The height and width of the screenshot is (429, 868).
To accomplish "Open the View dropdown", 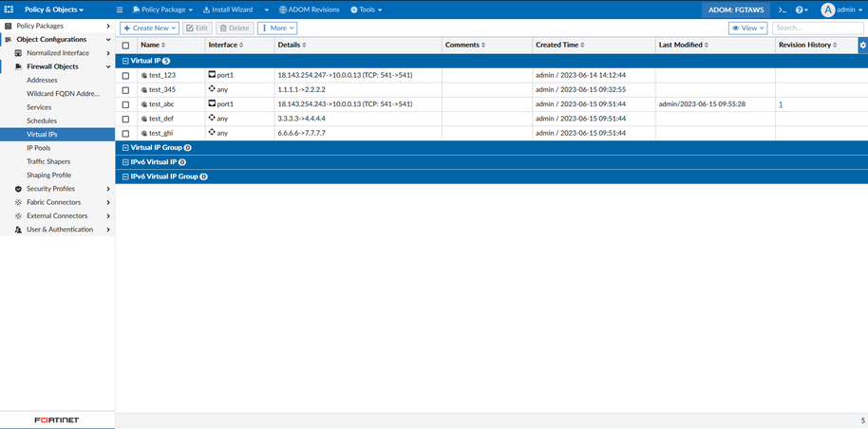I will pos(747,28).
